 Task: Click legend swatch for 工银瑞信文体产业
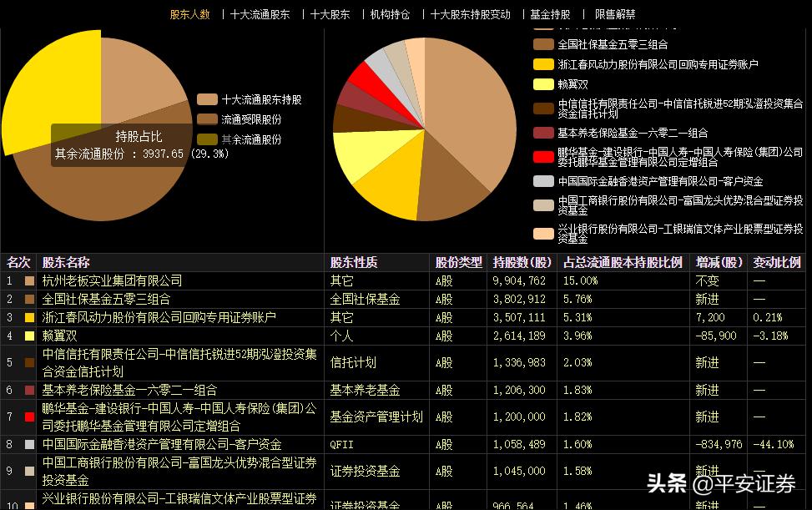pyautogui.click(x=544, y=234)
